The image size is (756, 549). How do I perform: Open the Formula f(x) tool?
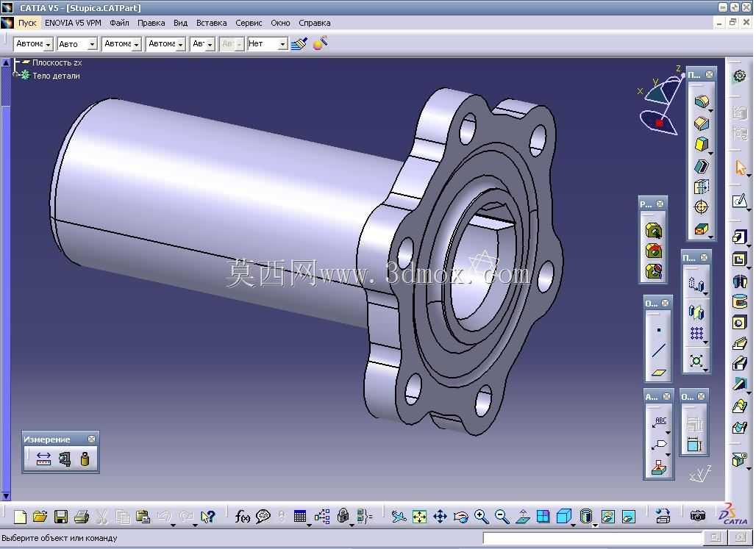242,517
